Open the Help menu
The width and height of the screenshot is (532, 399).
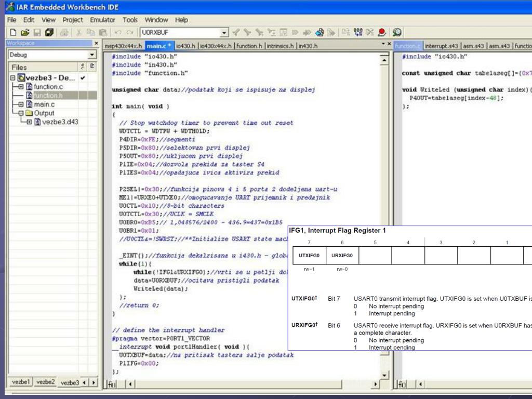pyautogui.click(x=181, y=20)
